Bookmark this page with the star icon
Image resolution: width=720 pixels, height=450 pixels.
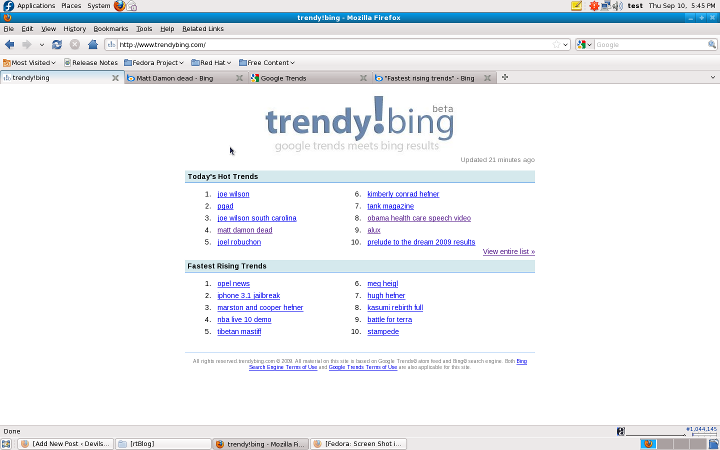point(556,45)
